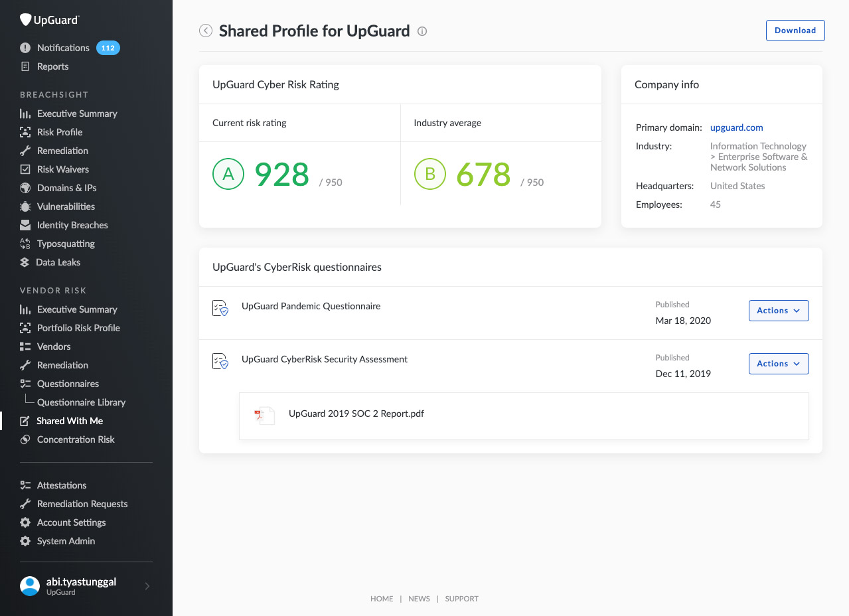This screenshot has width=849, height=616.
Task: Open Questionnaire Library in sidebar
Action: (x=81, y=402)
